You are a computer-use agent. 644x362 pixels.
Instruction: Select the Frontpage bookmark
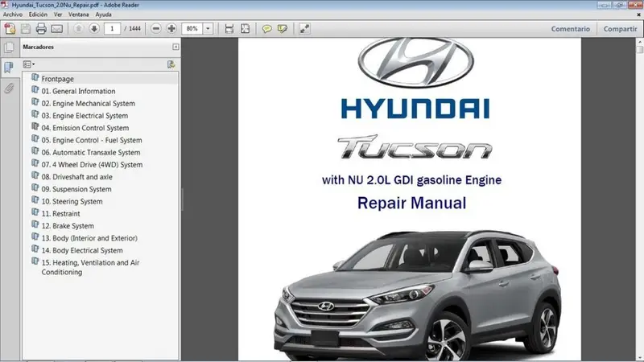point(57,79)
